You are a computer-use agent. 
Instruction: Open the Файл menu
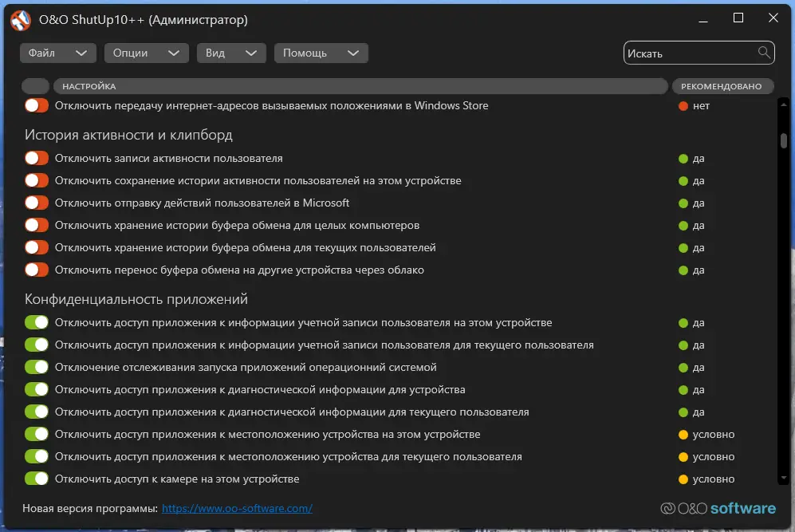tap(57, 53)
